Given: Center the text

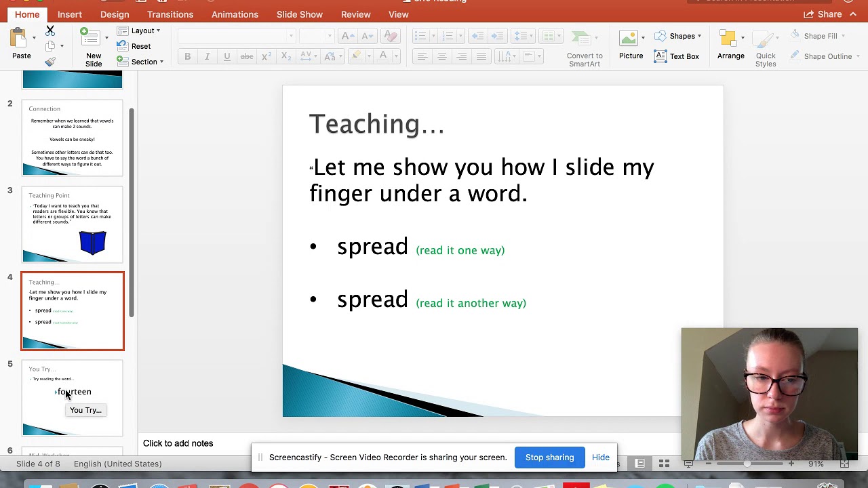Looking at the screenshot, I should coord(441,56).
